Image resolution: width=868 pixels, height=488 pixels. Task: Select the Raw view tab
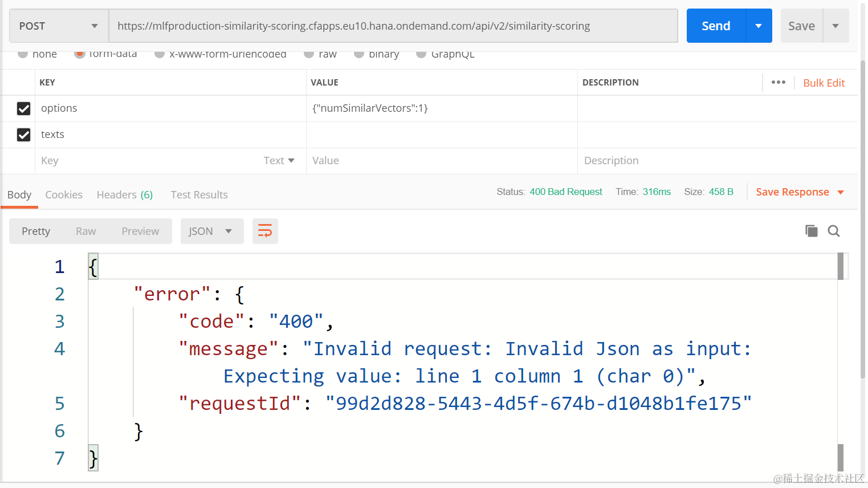tap(85, 231)
